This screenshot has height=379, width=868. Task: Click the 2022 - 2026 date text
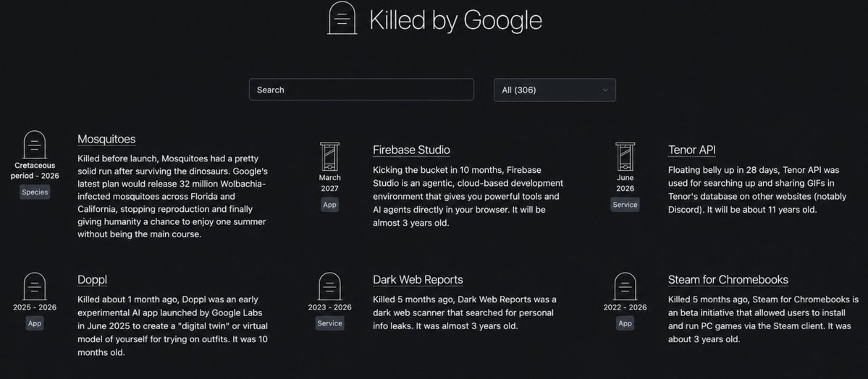(x=625, y=307)
